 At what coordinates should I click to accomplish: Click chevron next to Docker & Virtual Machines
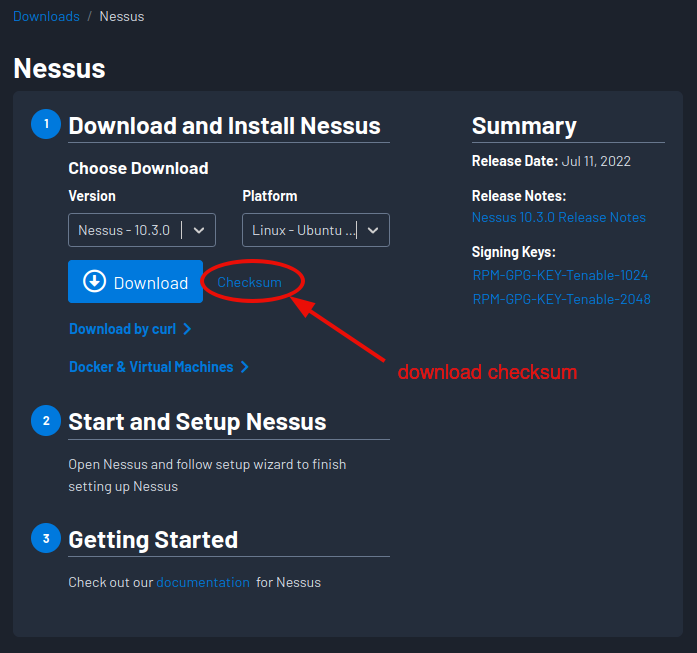pyautogui.click(x=245, y=367)
